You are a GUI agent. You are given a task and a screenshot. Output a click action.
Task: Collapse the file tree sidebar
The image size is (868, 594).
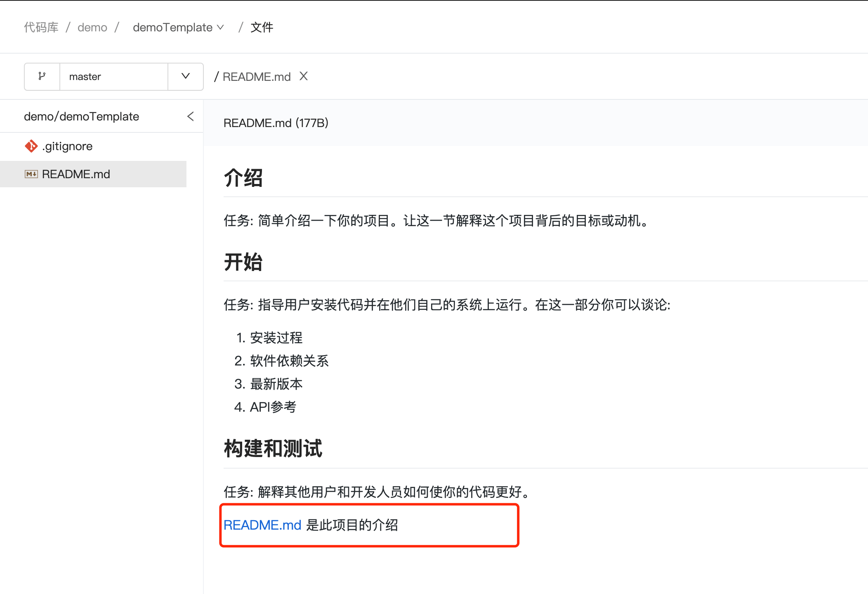[191, 116]
